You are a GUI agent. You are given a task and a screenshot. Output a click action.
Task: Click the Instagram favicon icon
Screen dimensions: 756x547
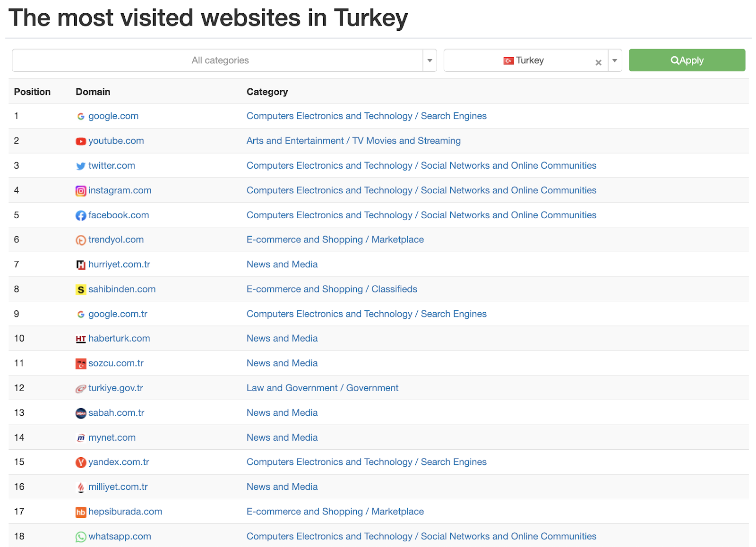coord(81,191)
